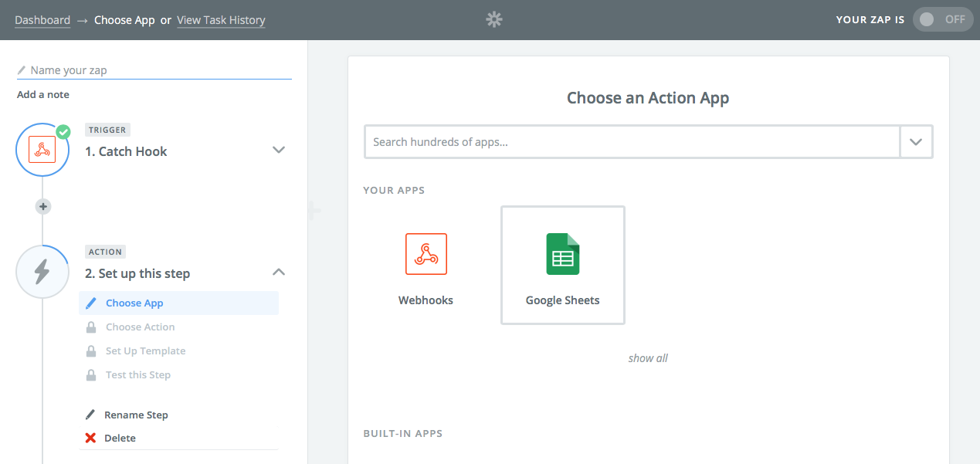980x464 pixels.
Task: Click the 2. Set up this step title
Action: click(x=137, y=273)
